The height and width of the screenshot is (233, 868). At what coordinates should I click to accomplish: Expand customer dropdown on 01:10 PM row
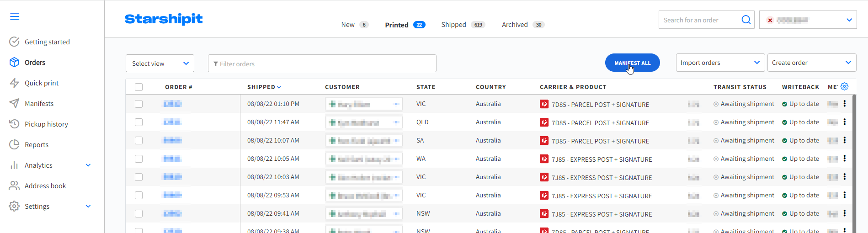point(396,104)
